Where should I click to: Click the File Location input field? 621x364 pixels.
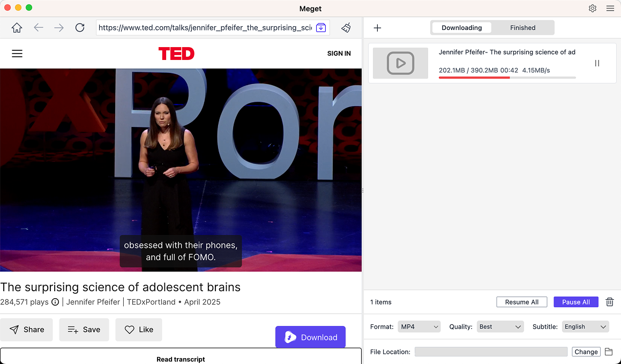491,352
